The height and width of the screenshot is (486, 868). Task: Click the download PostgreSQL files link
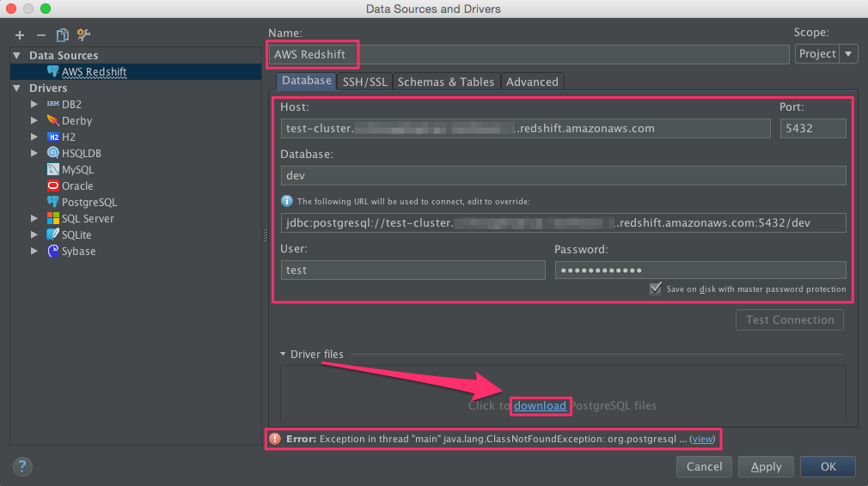540,406
